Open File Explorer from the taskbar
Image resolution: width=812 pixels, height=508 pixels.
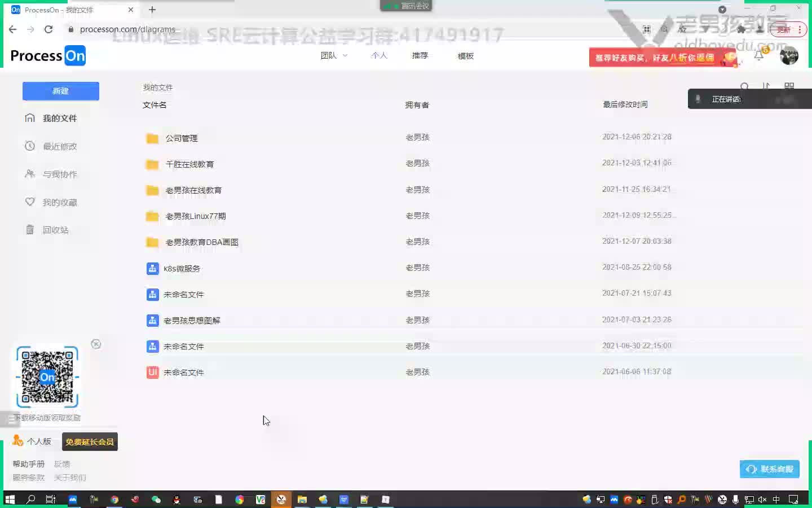click(302, 500)
